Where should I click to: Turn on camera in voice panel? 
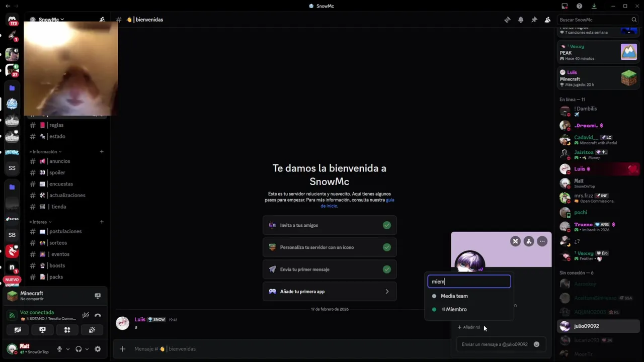(18, 330)
